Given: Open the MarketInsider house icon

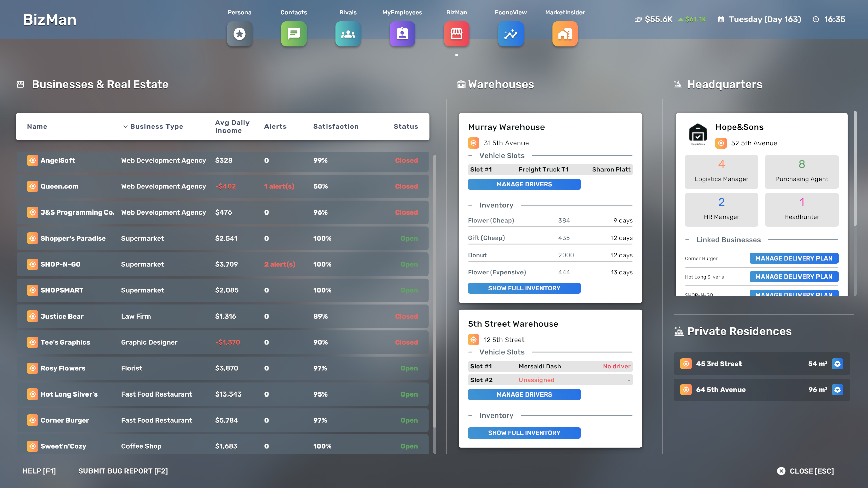Looking at the screenshot, I should point(565,34).
